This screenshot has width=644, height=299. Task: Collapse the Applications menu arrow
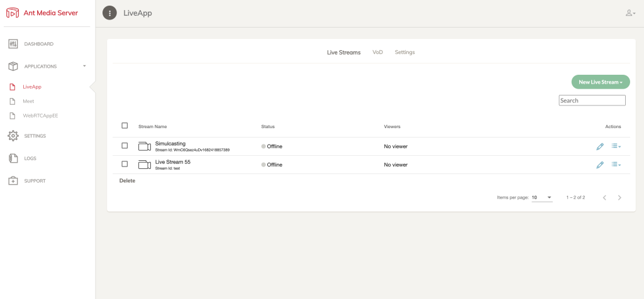pyautogui.click(x=84, y=66)
